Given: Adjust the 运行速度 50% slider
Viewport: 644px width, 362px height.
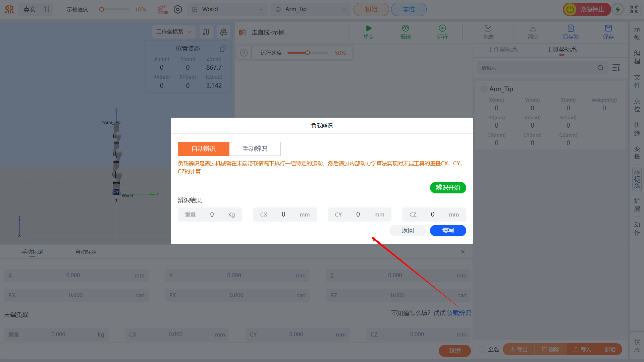Looking at the screenshot, I should tap(308, 53).
